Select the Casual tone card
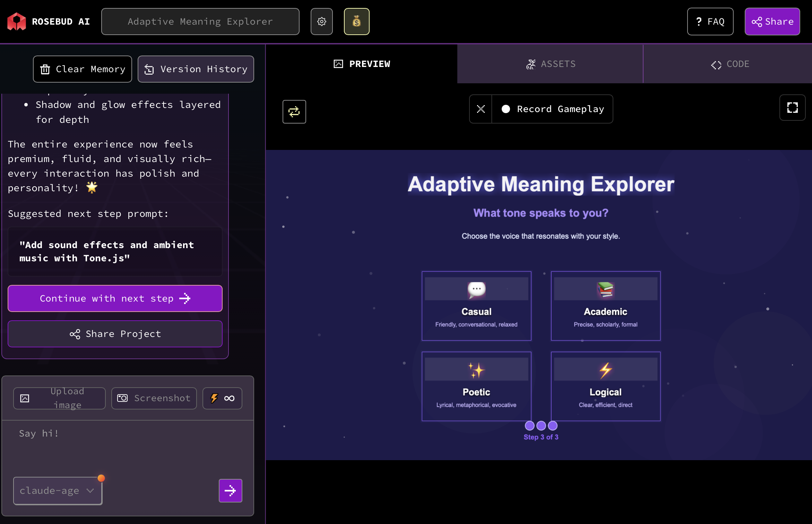 [476, 306]
